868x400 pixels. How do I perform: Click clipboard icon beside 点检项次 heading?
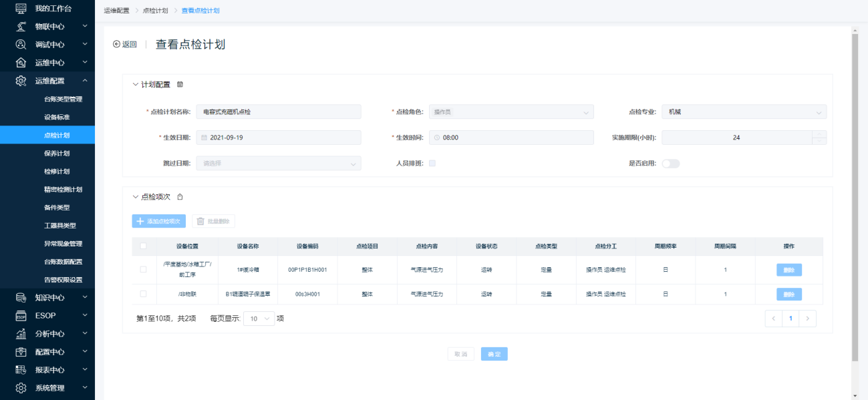point(180,197)
